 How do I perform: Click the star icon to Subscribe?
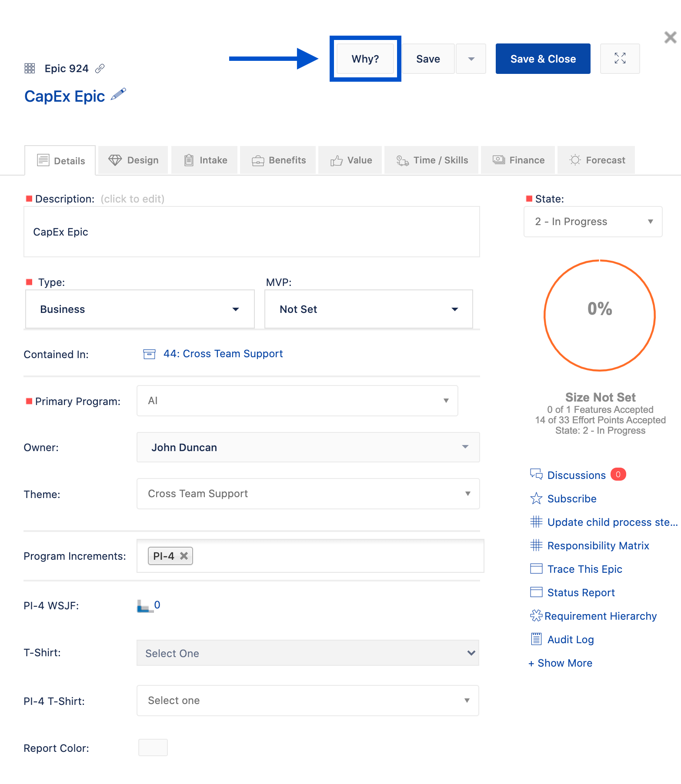pyautogui.click(x=536, y=498)
